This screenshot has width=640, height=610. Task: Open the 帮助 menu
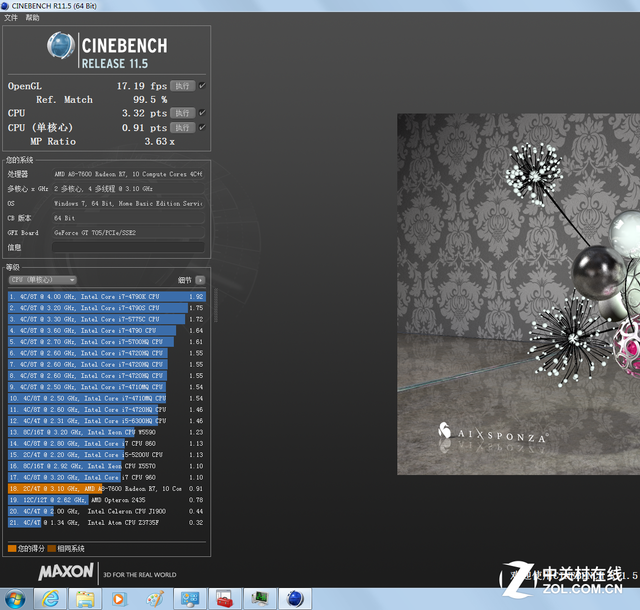(x=32, y=18)
